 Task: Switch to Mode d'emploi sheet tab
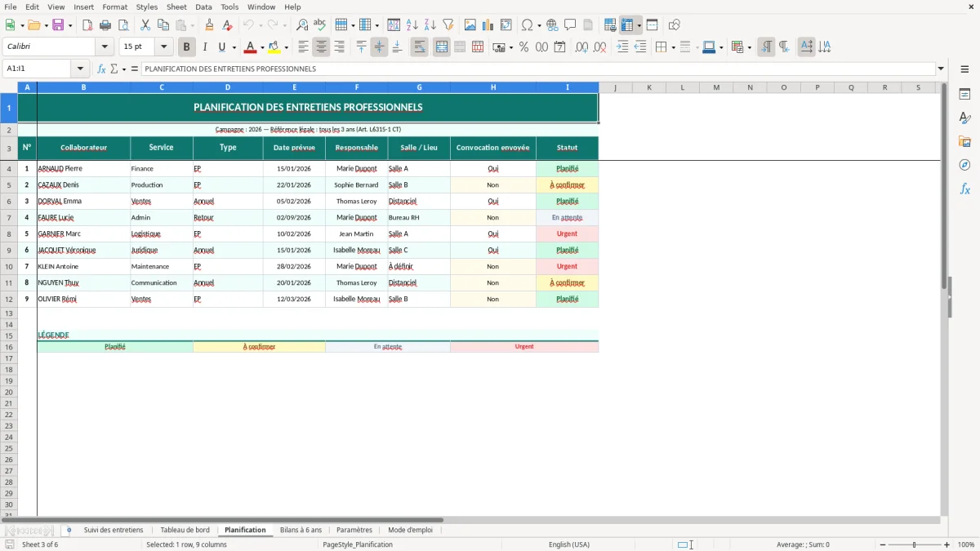pyautogui.click(x=411, y=530)
